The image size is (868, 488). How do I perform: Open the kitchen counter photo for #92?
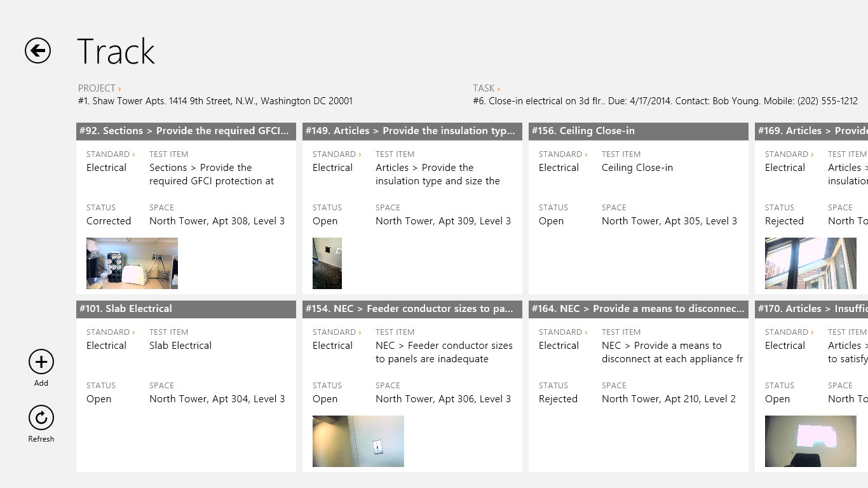click(132, 263)
